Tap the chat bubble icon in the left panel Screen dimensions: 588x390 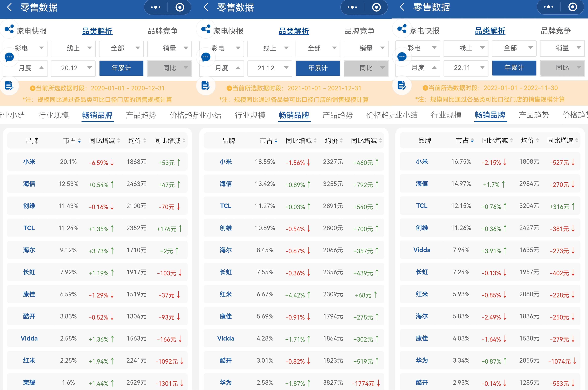[x=9, y=57]
